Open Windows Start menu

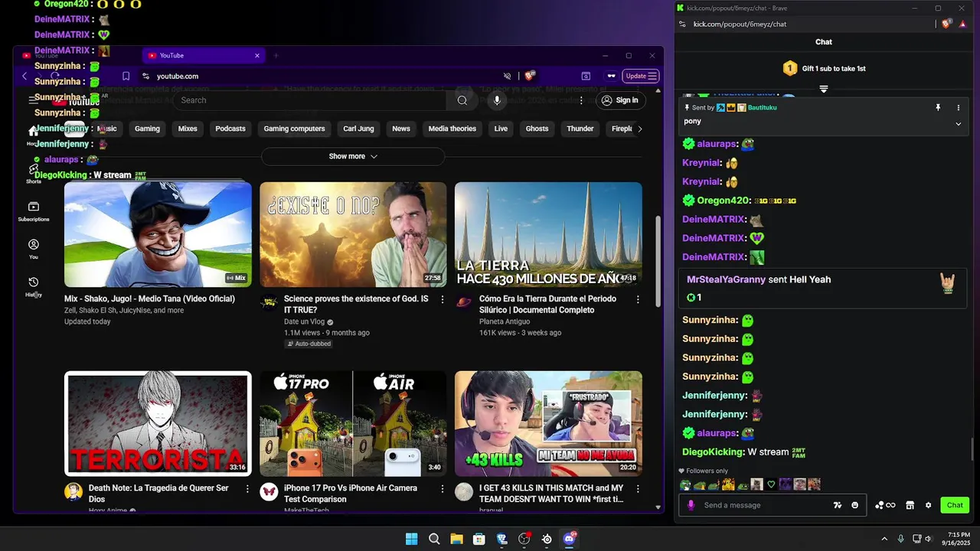click(x=411, y=539)
